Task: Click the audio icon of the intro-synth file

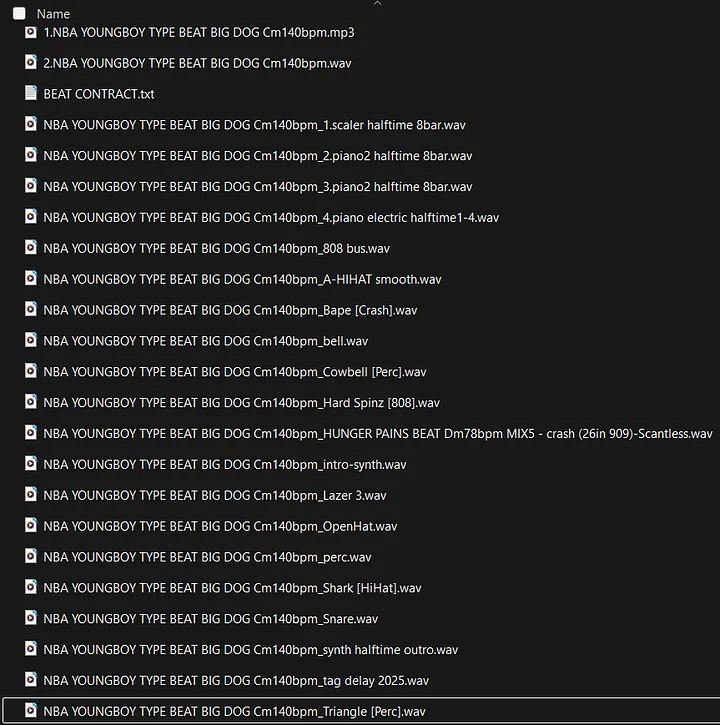Action: (31, 464)
